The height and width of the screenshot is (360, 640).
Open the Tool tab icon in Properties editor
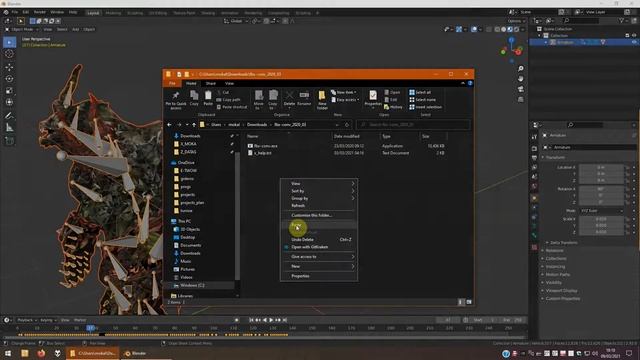[x=534, y=137]
